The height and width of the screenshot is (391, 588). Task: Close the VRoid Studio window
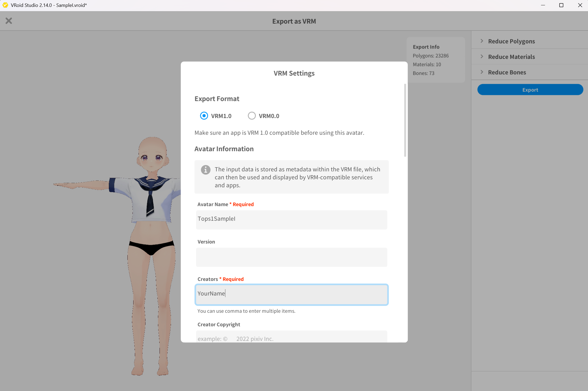pos(580,5)
